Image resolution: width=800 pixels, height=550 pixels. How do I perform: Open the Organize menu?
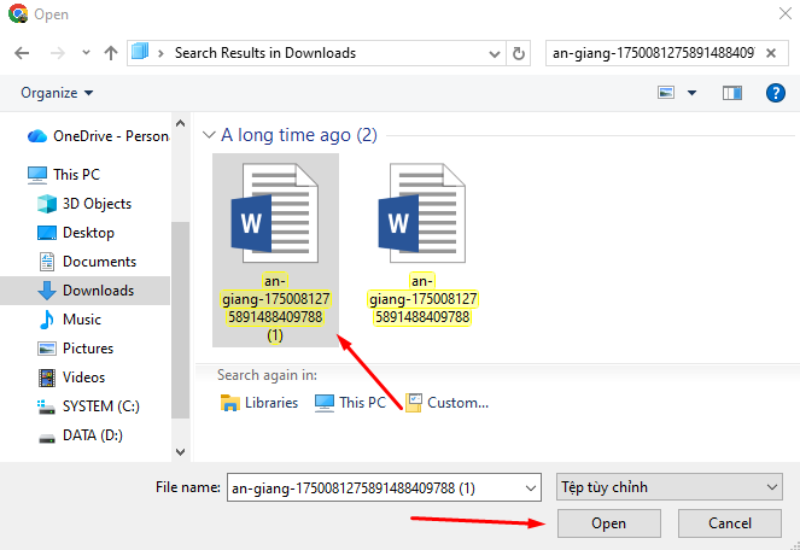tap(57, 93)
